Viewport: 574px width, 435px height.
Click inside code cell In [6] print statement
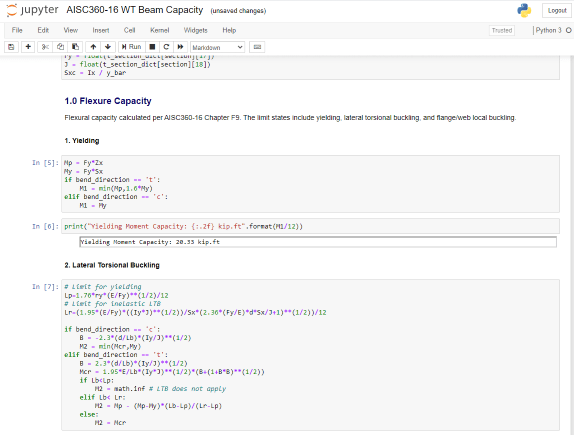coord(310,226)
